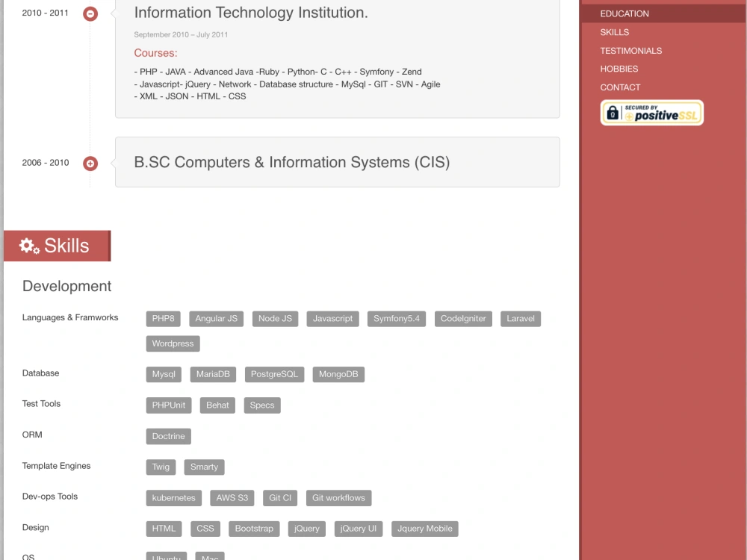
Task: Click the Development heading
Action: 66,286
